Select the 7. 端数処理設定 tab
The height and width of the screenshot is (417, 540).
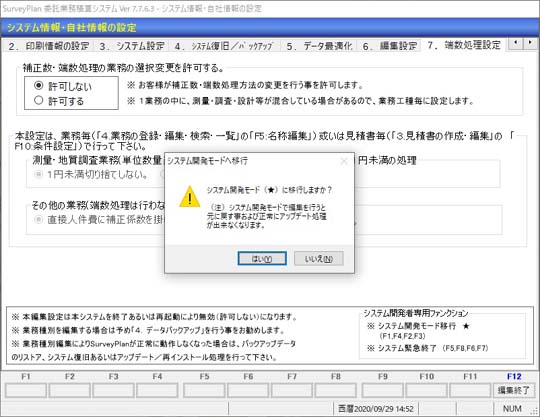464,45
